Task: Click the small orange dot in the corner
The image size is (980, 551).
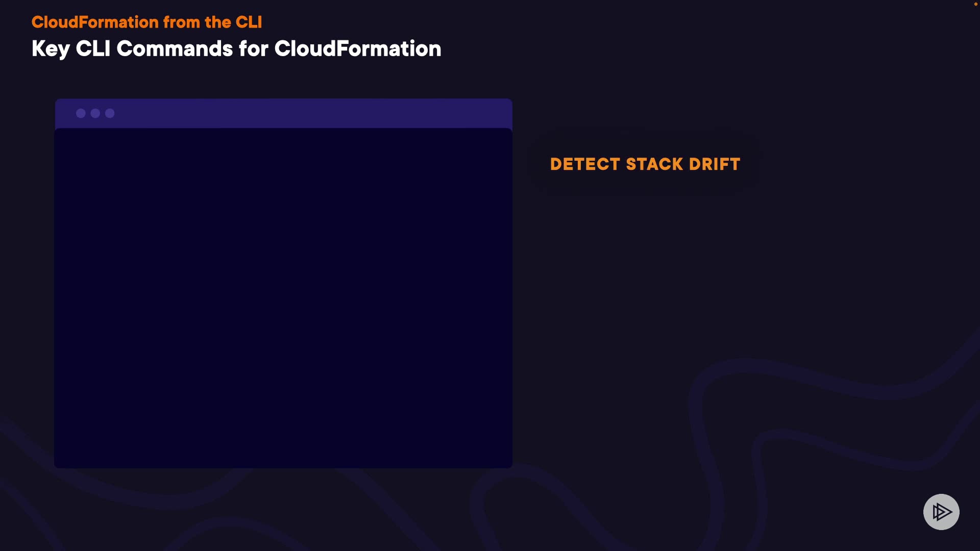Action: 975,4
